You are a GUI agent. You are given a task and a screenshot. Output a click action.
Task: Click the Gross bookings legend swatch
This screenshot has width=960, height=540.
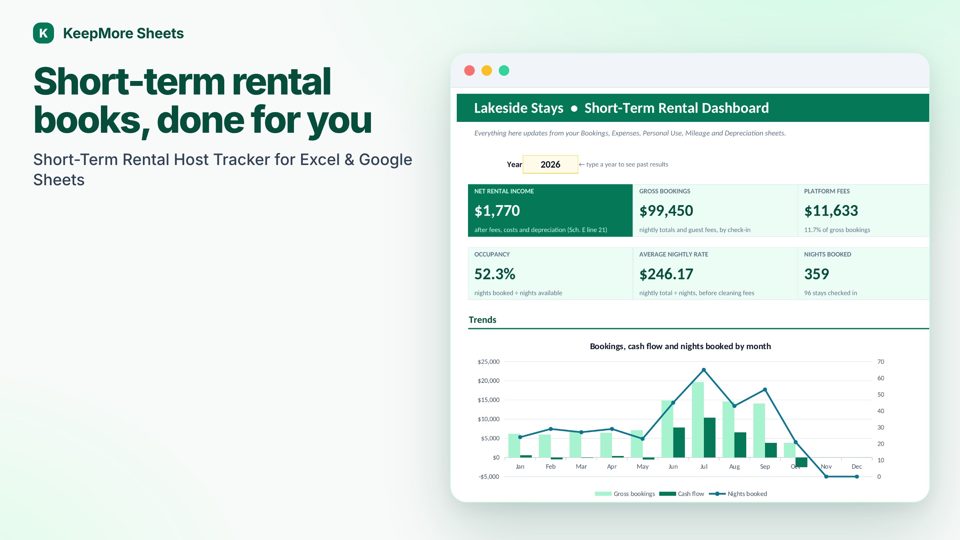[x=603, y=493]
